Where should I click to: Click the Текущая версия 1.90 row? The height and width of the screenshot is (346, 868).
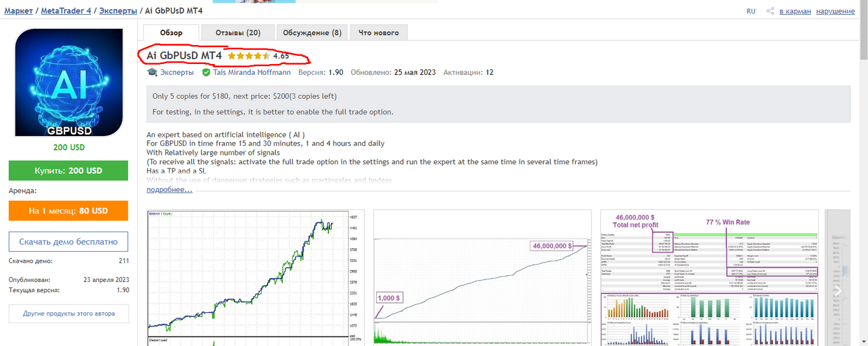click(x=69, y=290)
